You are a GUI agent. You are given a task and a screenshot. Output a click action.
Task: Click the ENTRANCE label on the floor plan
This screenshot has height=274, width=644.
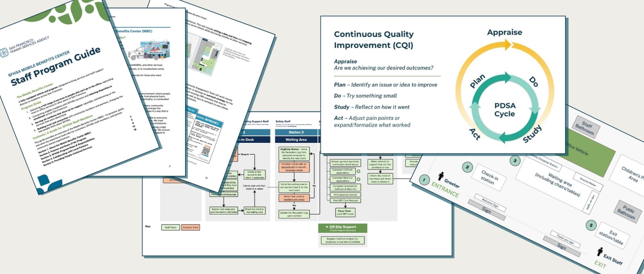445,190
